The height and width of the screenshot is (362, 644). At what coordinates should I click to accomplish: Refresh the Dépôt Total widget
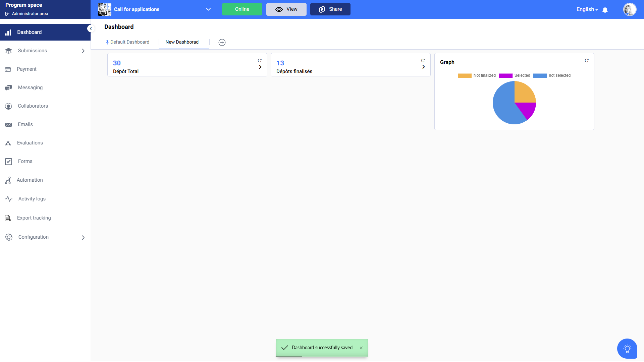pos(260,61)
